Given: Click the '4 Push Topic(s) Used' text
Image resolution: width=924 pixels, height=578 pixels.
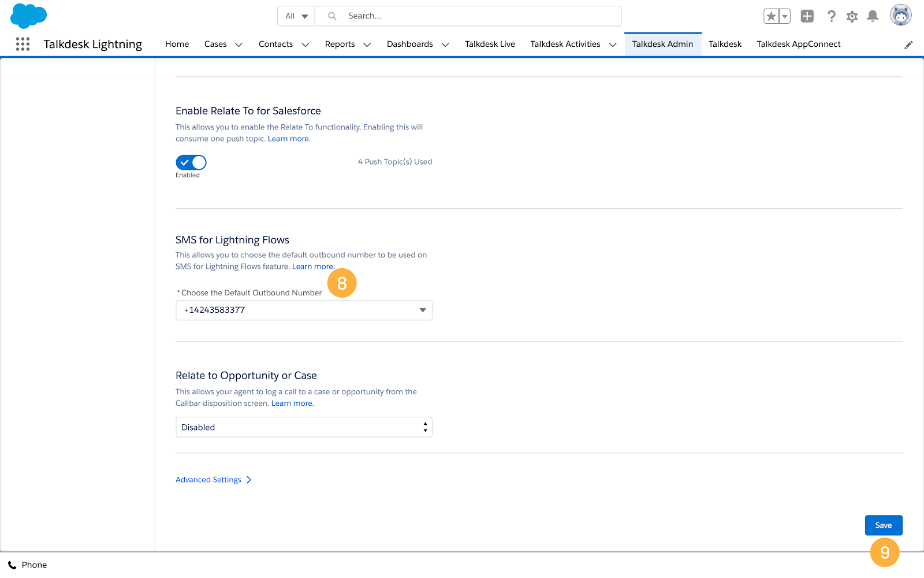Looking at the screenshot, I should (395, 162).
